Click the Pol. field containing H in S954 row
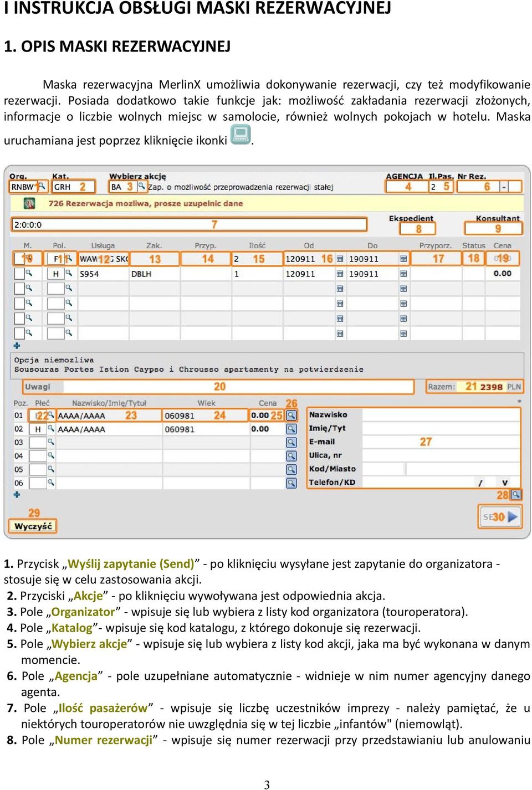The height and width of the screenshot is (790, 532). tap(55, 274)
